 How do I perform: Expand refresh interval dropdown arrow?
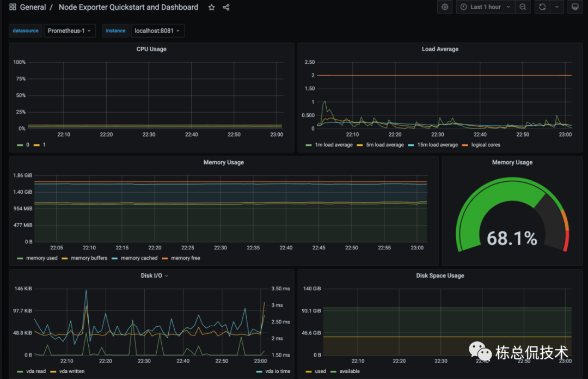click(557, 7)
